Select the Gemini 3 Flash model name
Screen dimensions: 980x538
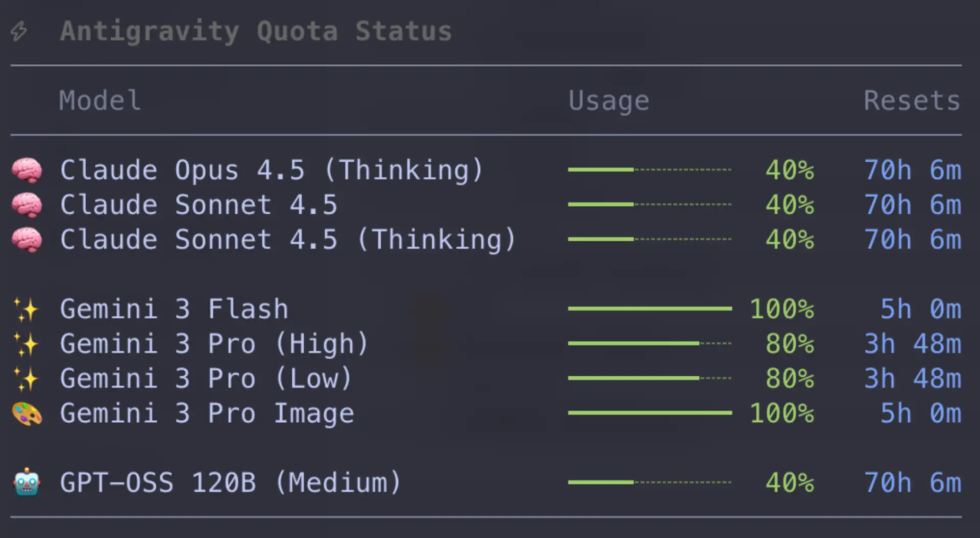174,309
